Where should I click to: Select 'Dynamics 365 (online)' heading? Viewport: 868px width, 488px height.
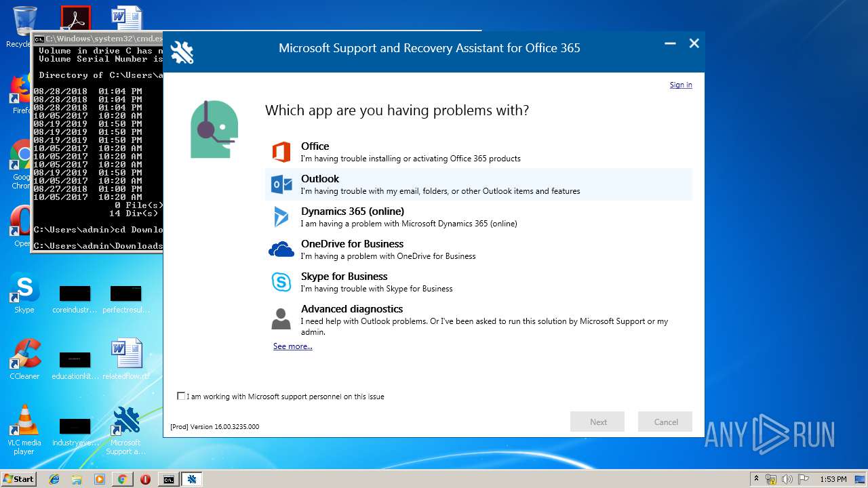coord(353,211)
